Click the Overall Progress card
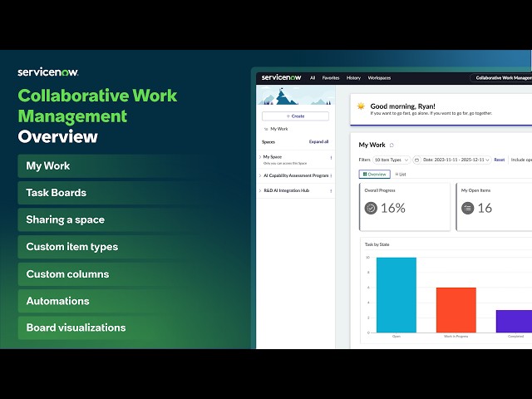 pos(405,207)
